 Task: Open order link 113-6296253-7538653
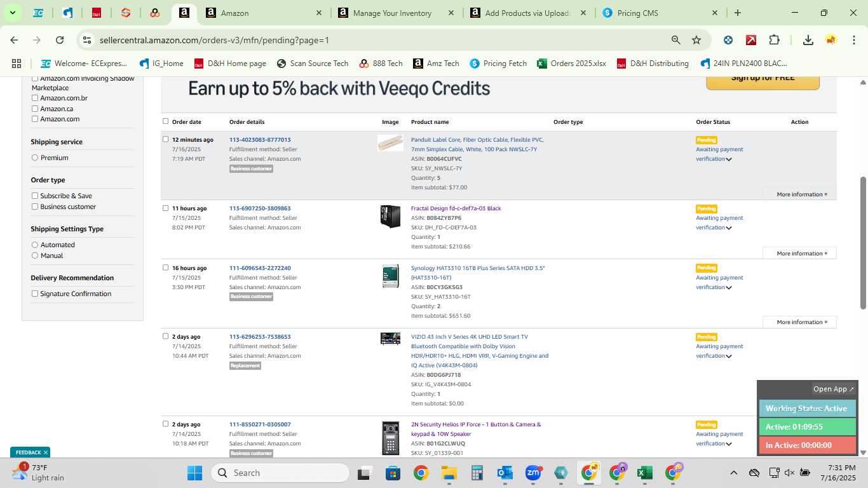(x=260, y=337)
